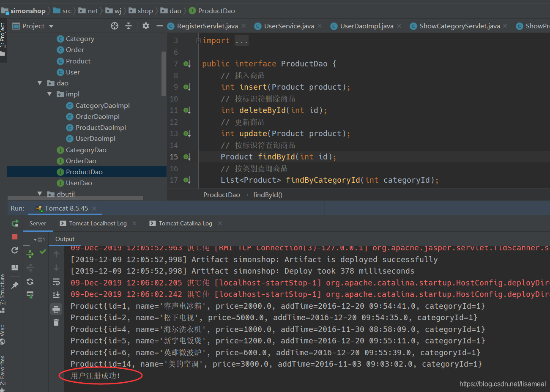Click the ProductDao breadcrumb below the editor
Image resolution: width=550 pixels, height=392 pixels.
coord(222,195)
